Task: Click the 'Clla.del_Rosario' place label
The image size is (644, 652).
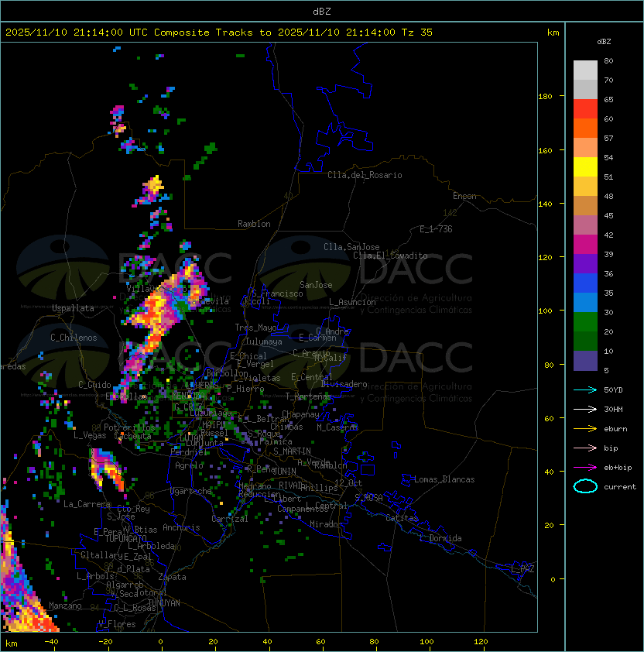Action: click(x=365, y=175)
